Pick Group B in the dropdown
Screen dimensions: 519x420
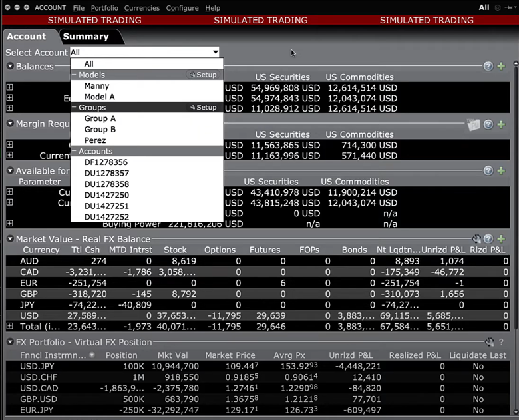coord(100,129)
